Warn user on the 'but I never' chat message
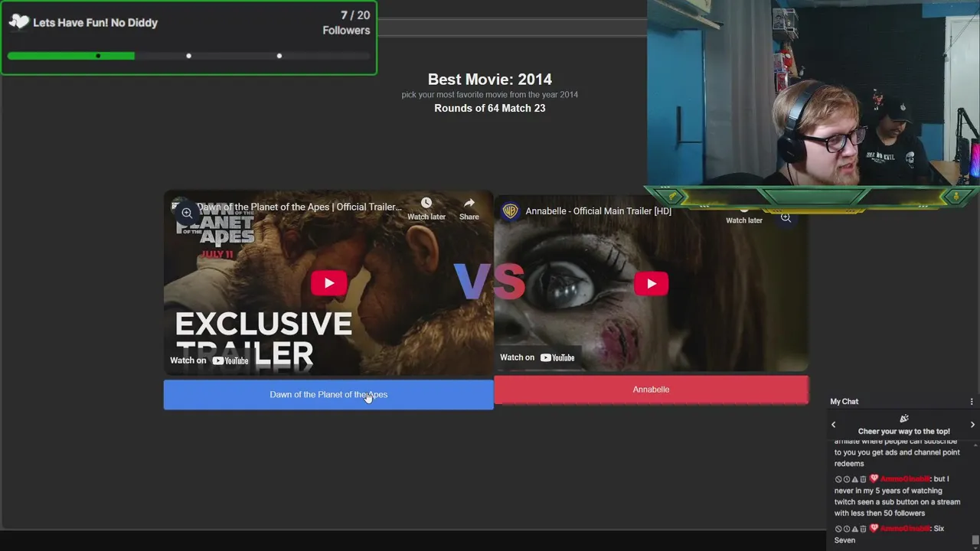Image resolution: width=980 pixels, height=551 pixels. (855, 479)
